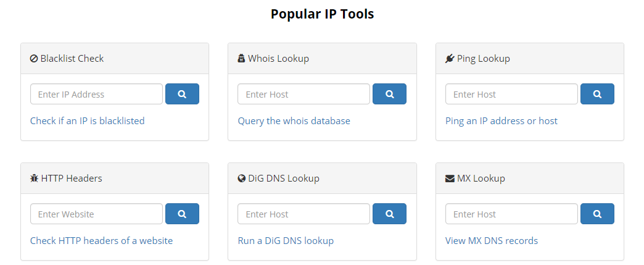Run Whois Lookup search button

click(x=389, y=94)
